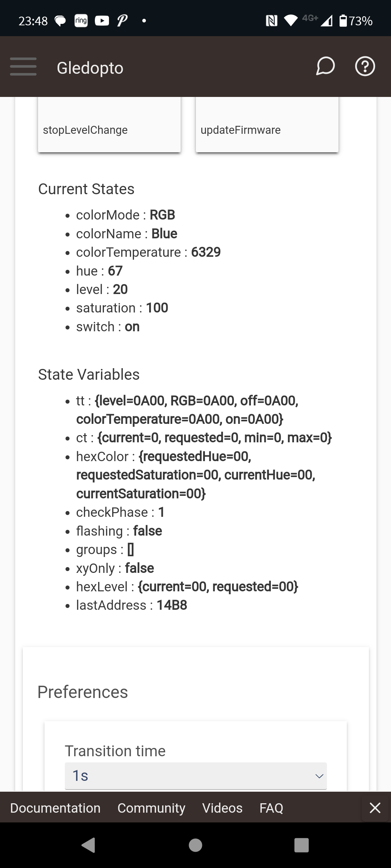Open the Videos link
Image resolution: width=391 pixels, height=868 pixels.
222,808
